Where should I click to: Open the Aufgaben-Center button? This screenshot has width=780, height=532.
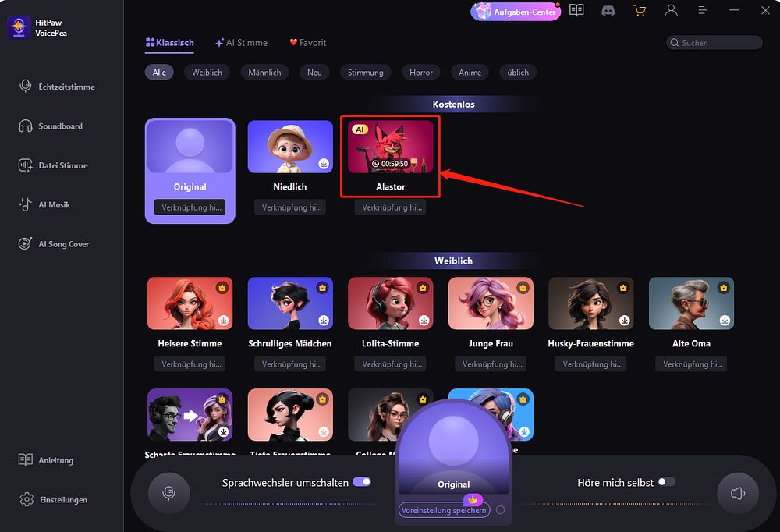pos(516,12)
